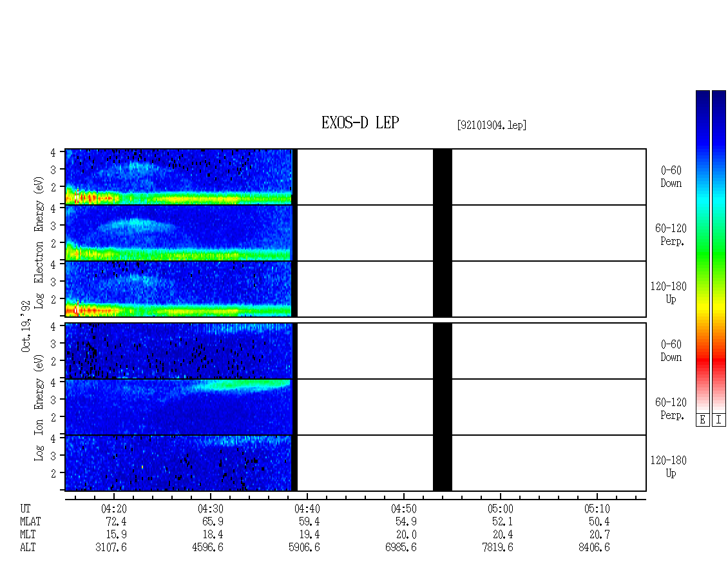Click the electron 120-180 Up spectrogram panel
Screen dimensions: 728x564
pos(355,289)
